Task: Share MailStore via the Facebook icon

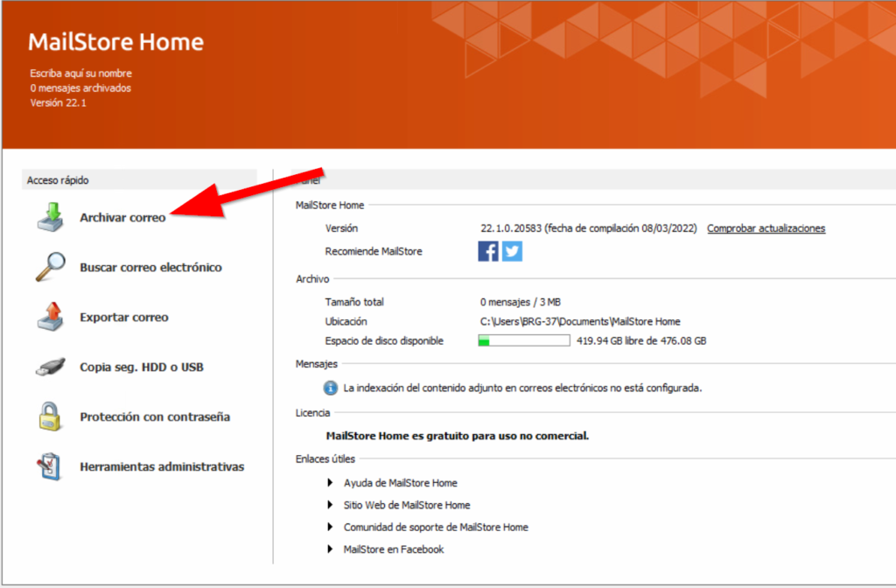Action: [x=487, y=251]
